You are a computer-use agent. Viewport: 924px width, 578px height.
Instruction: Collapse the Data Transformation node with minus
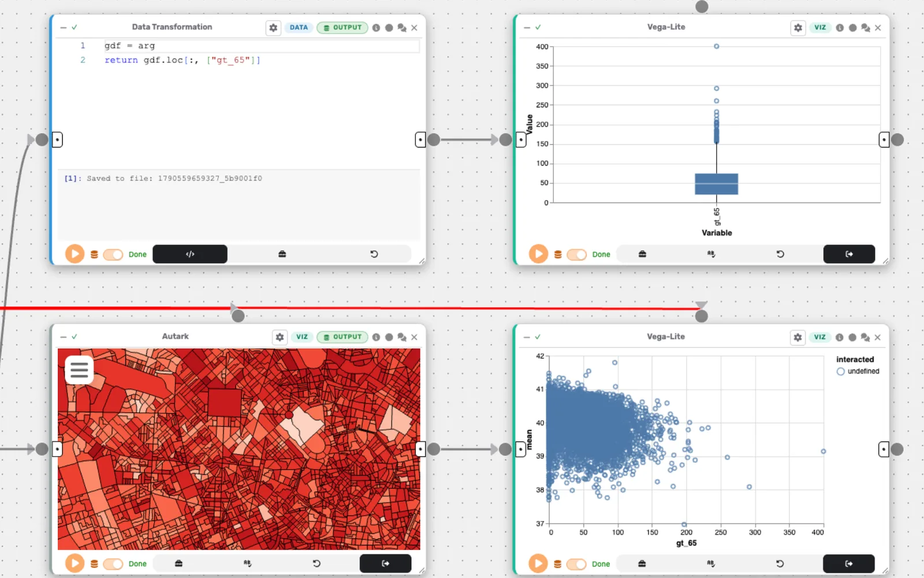(x=64, y=27)
